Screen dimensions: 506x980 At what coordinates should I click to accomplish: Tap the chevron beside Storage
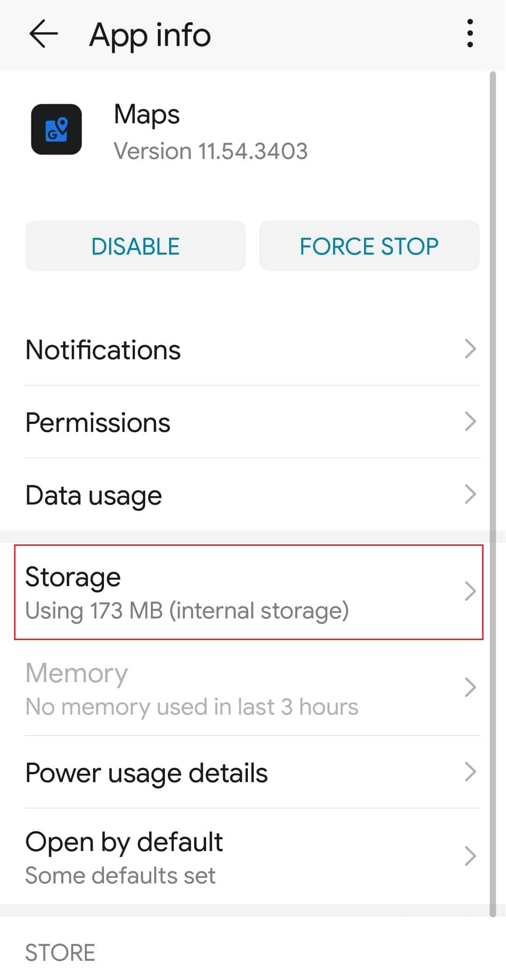pos(470,591)
